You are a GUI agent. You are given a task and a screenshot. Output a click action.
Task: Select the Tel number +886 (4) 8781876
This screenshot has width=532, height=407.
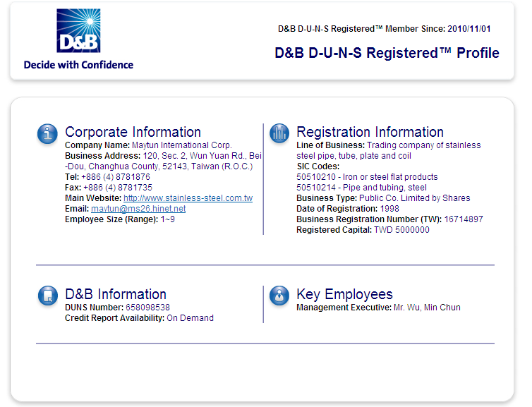(x=116, y=177)
